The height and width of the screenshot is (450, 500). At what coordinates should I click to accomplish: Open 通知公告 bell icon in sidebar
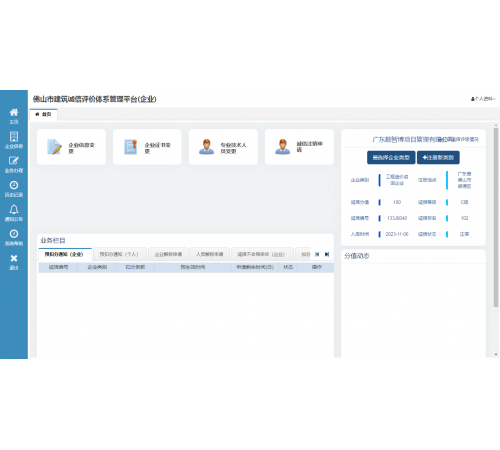pyautogui.click(x=14, y=213)
